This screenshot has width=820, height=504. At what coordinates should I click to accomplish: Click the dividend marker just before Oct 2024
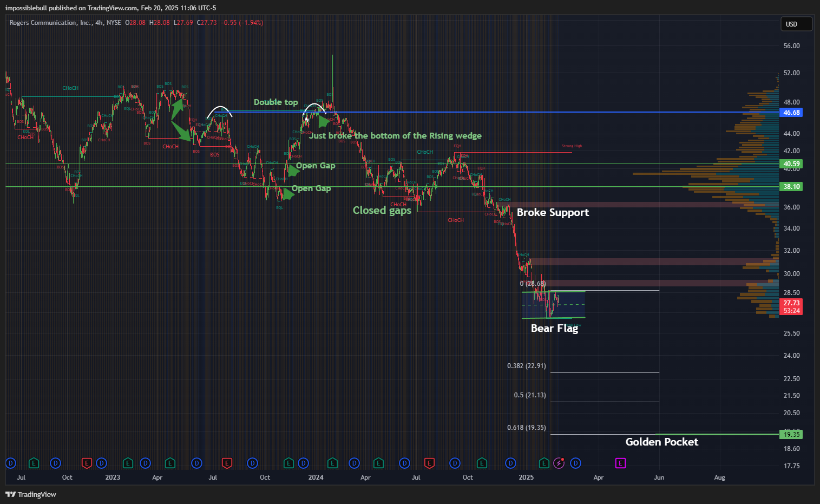[x=455, y=463]
